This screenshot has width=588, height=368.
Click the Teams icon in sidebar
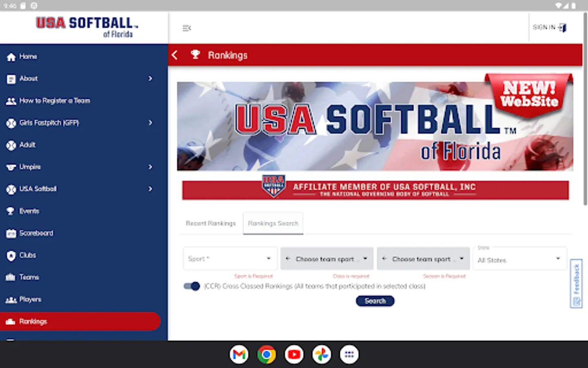[x=11, y=278]
